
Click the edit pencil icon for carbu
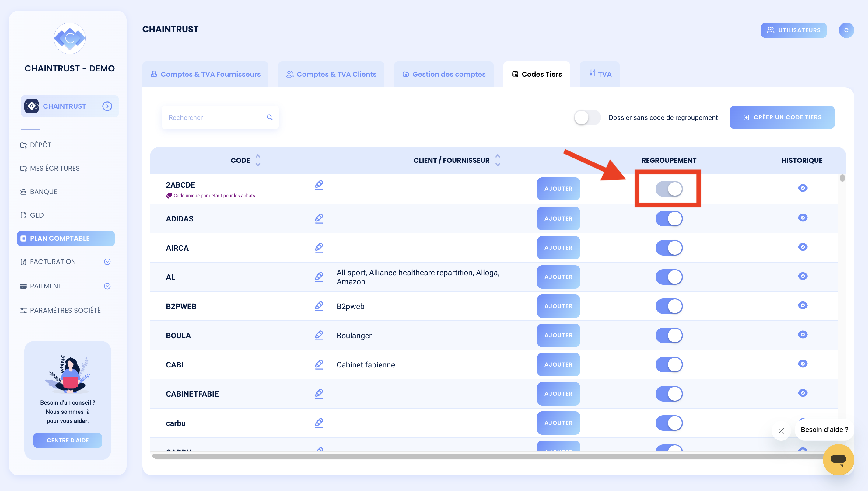pos(319,423)
